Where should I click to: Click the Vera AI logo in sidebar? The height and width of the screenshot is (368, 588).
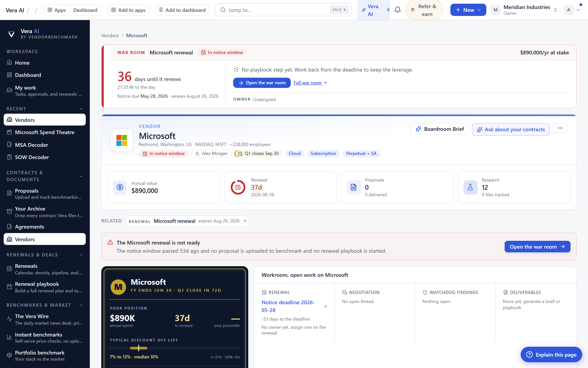(x=11, y=34)
